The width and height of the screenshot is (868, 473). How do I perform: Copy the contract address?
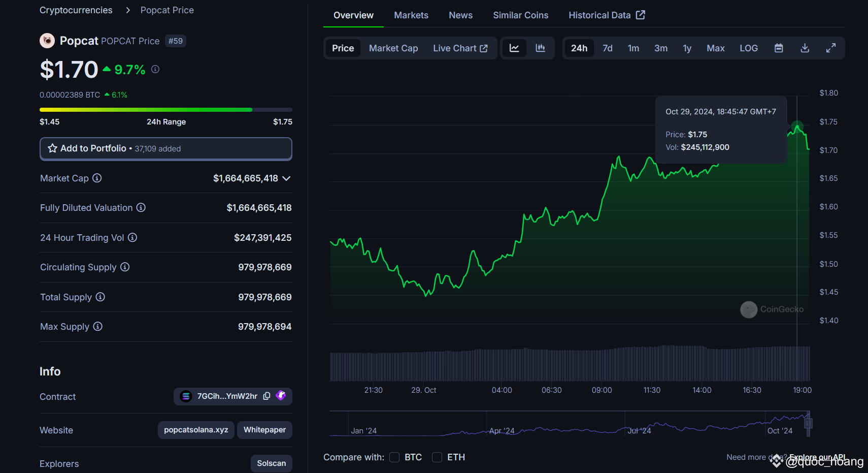[x=266, y=396]
